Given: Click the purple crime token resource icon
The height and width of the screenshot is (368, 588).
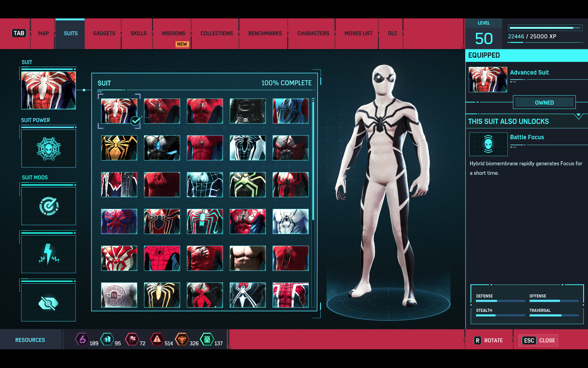Looking at the screenshot, I should tap(82, 339).
